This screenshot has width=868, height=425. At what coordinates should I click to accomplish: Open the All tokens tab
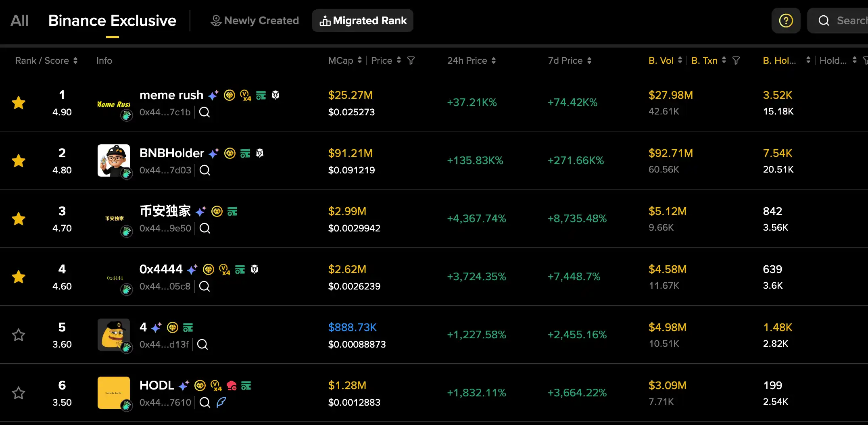(19, 20)
